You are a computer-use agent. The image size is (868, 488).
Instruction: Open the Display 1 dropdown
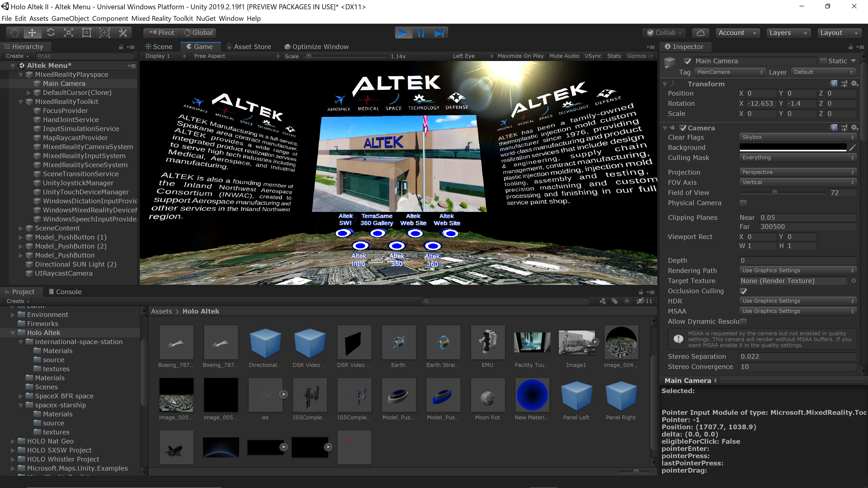(165, 56)
